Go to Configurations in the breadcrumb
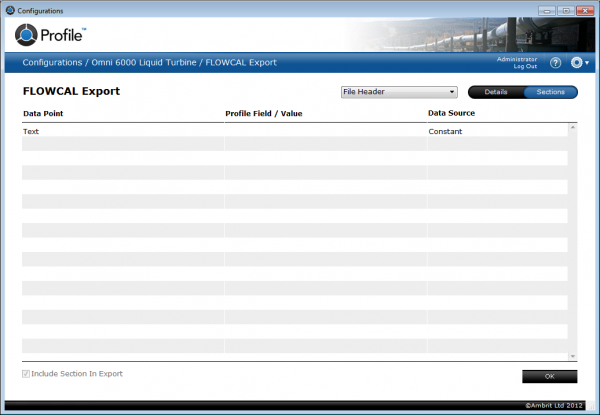 click(x=52, y=62)
